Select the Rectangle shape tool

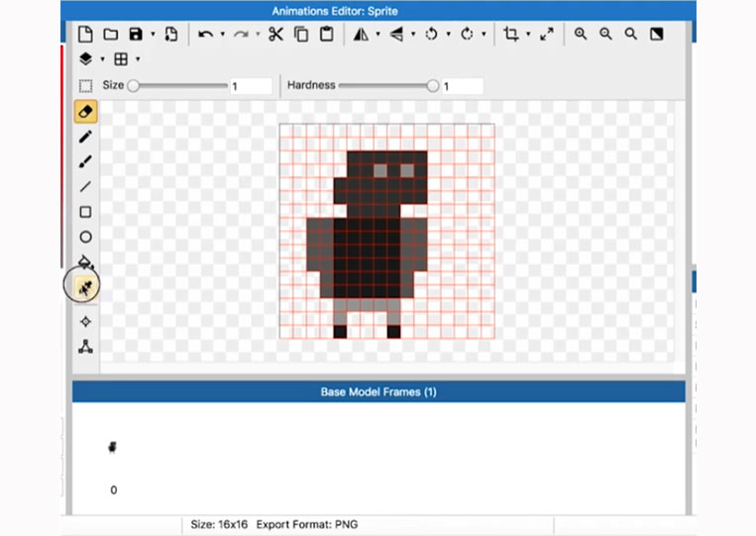[x=85, y=212]
